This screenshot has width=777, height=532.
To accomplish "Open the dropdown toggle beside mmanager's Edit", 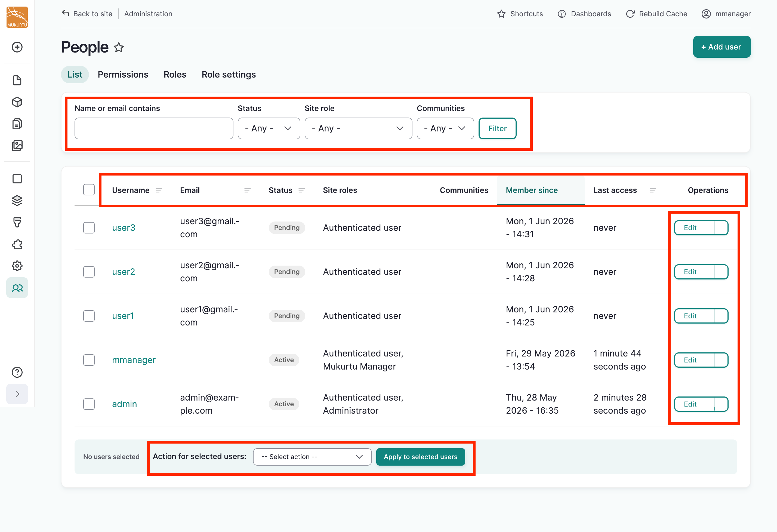I will click(721, 360).
